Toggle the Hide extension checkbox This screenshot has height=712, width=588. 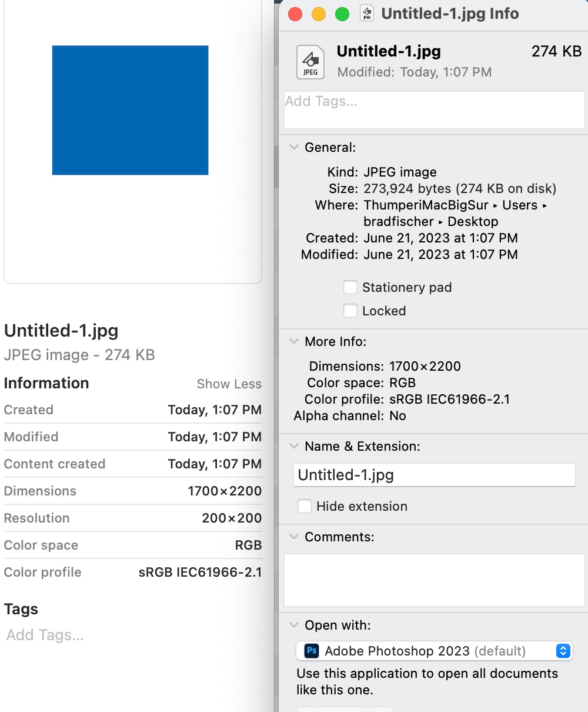click(305, 506)
